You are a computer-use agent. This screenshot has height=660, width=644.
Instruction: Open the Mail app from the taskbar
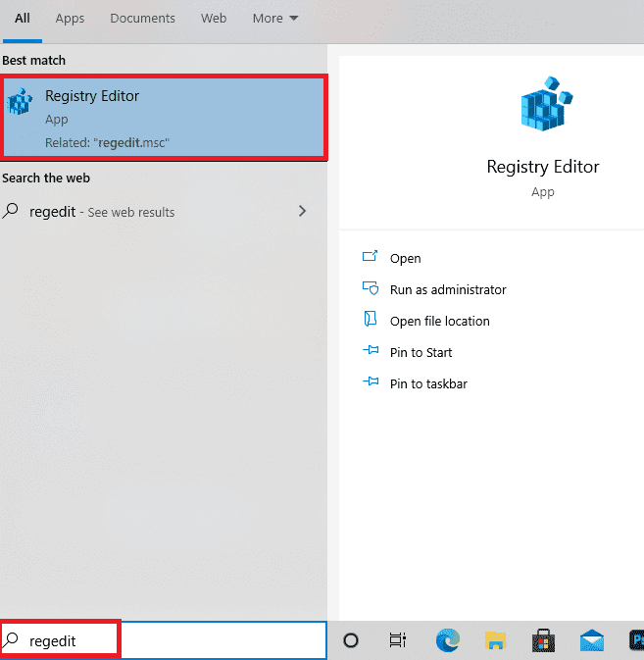pyautogui.click(x=591, y=640)
